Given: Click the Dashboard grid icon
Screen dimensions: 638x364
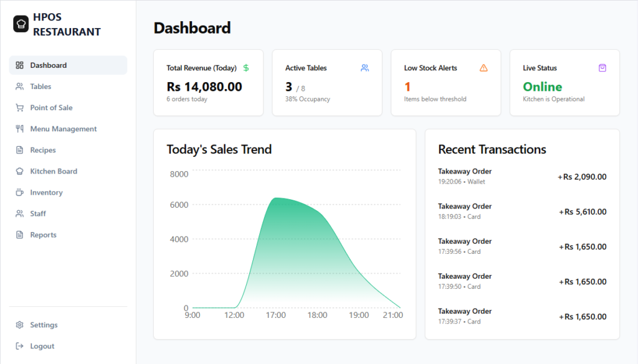Looking at the screenshot, I should [19, 65].
